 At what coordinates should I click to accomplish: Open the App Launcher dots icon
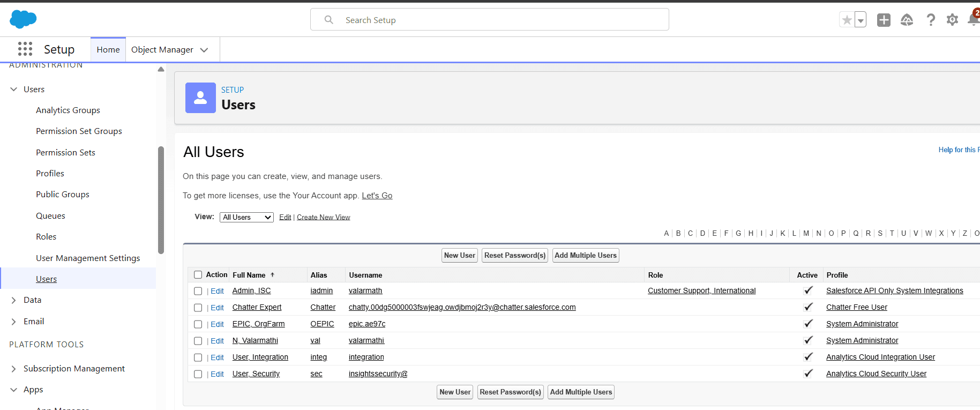point(25,49)
